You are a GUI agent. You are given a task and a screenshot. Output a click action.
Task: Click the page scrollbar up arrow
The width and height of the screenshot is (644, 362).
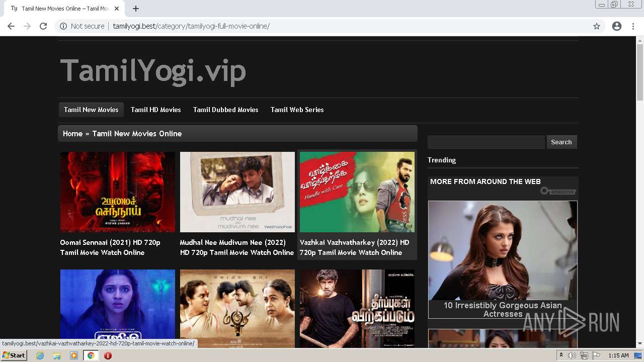(640, 40)
